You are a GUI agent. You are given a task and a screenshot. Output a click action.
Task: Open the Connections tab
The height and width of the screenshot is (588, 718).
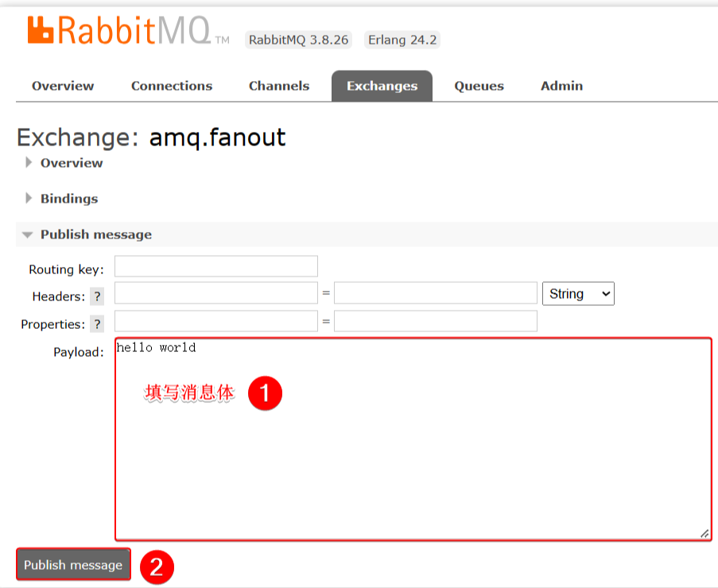tap(172, 86)
